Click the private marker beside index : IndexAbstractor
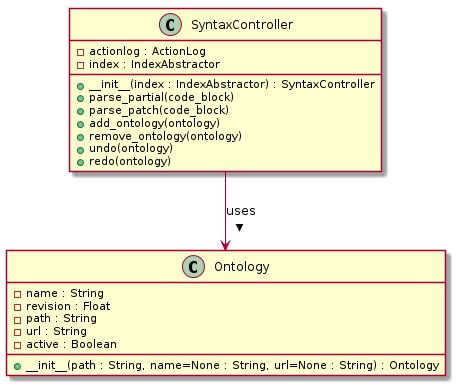Viewport: 456px width, 386px height. pos(80,65)
